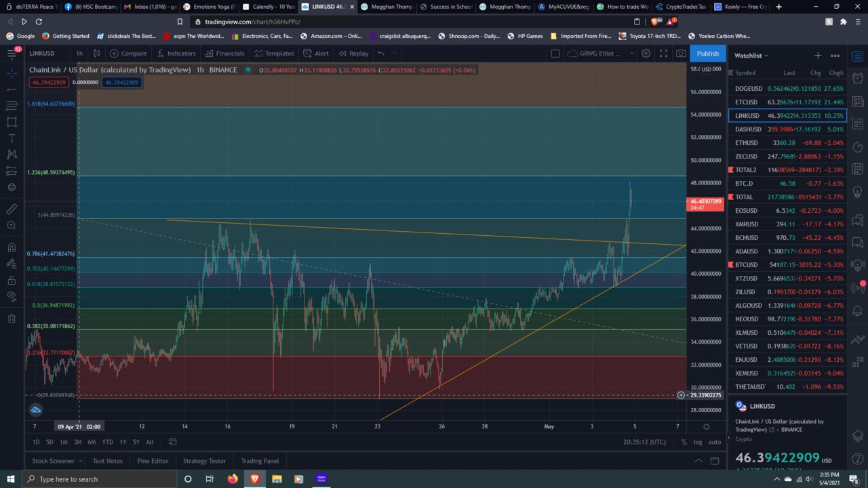Select ETHUSD in the watchlist

click(787, 143)
